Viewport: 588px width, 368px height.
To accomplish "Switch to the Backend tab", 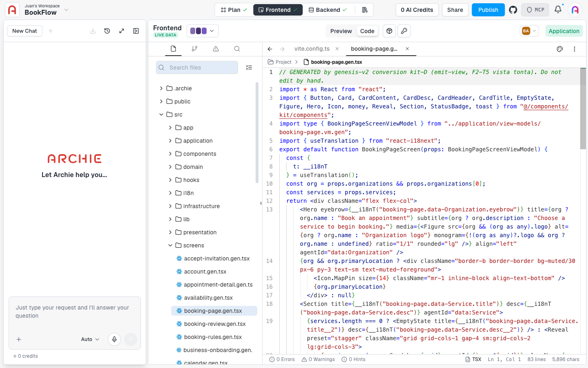I will pos(328,10).
